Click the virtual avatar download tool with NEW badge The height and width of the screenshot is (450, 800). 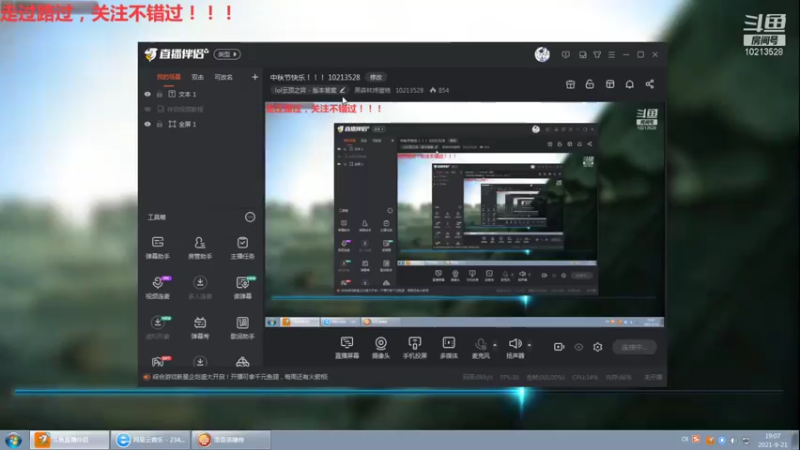(x=158, y=327)
